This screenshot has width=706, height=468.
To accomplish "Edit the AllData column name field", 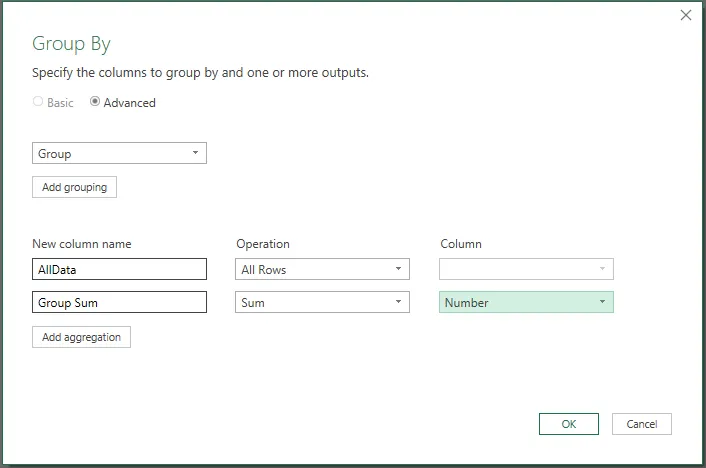I will [x=119, y=269].
